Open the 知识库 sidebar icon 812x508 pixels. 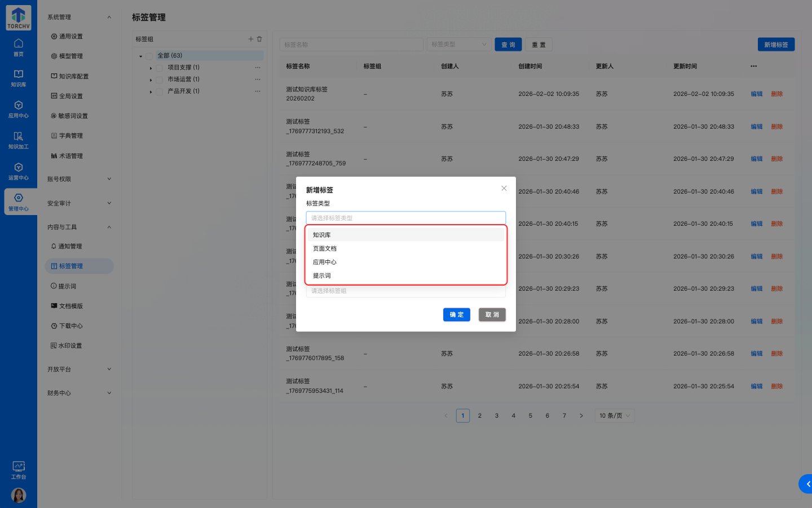[19, 78]
